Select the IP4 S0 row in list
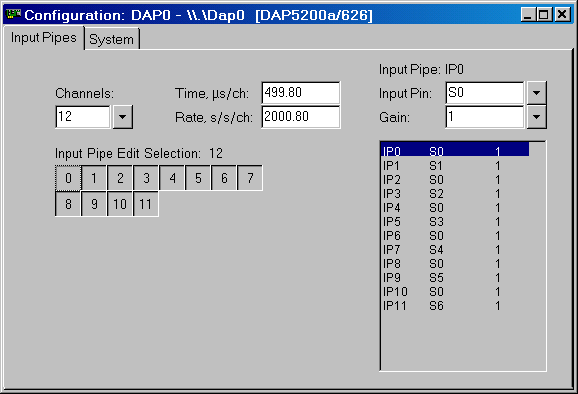Viewport: 578px width, 394px height. [x=455, y=208]
